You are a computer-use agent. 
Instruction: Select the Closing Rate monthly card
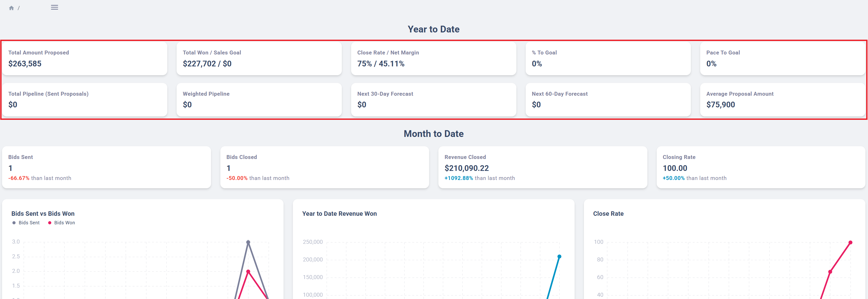(x=761, y=167)
